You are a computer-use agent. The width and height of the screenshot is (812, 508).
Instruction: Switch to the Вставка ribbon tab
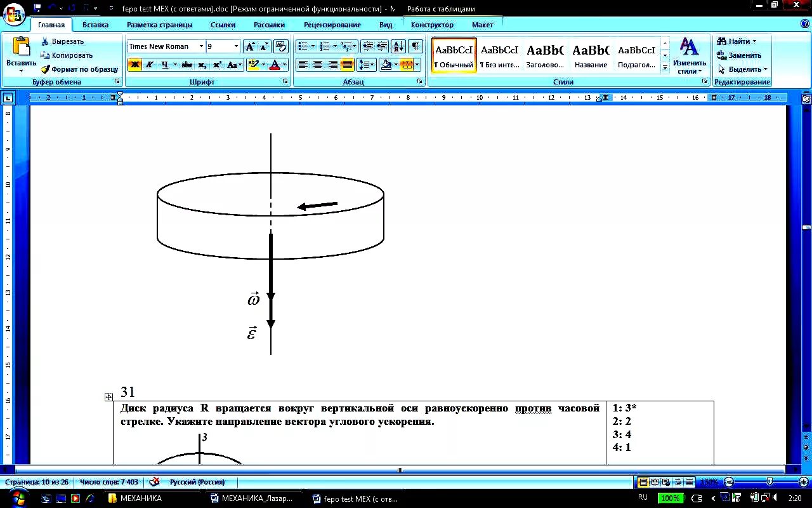[x=95, y=25]
